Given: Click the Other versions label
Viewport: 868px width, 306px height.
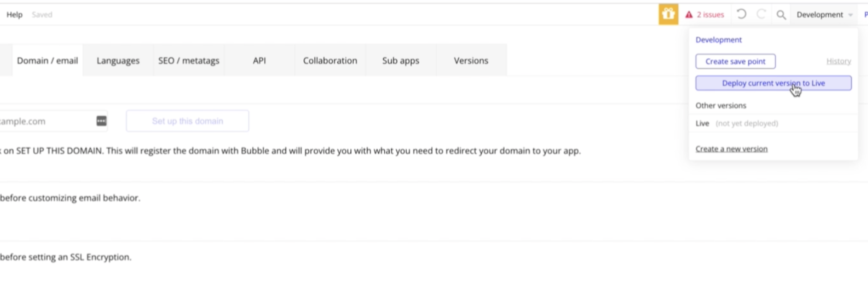Looking at the screenshot, I should pos(721,105).
